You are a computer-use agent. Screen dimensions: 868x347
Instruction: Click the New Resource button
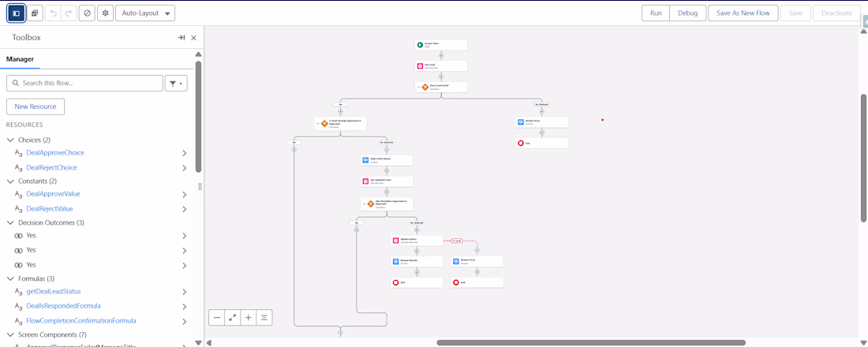(x=36, y=106)
